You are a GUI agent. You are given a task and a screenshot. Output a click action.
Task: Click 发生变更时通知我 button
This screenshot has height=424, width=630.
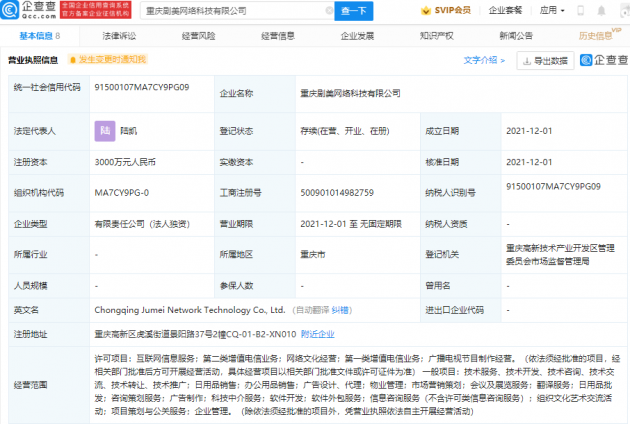108,59
